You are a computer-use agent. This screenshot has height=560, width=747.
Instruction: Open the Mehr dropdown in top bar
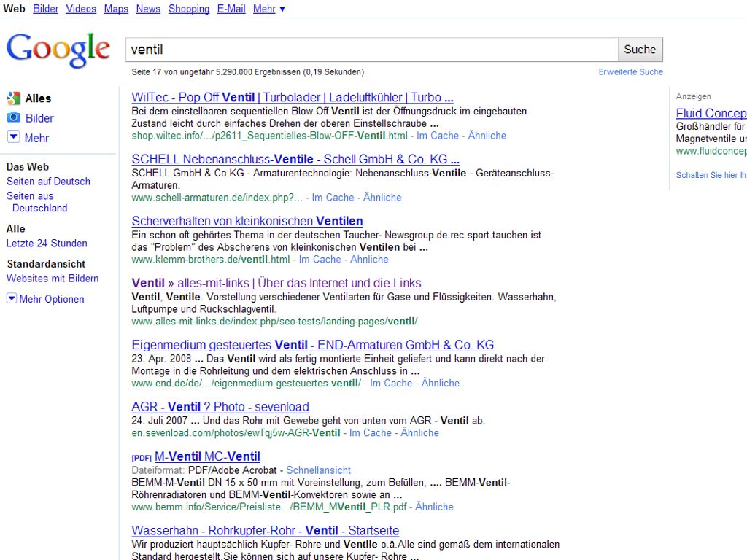(269, 9)
